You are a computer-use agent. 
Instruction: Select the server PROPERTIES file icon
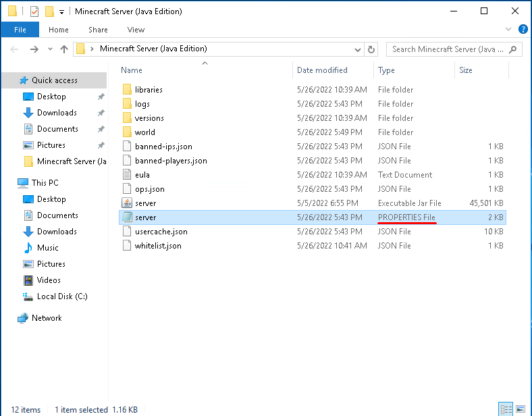127,217
